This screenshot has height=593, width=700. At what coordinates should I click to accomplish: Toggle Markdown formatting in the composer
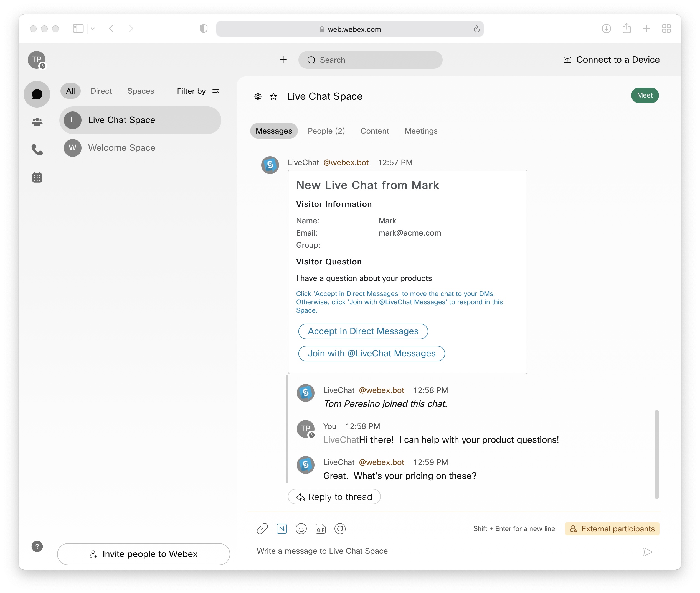(281, 528)
